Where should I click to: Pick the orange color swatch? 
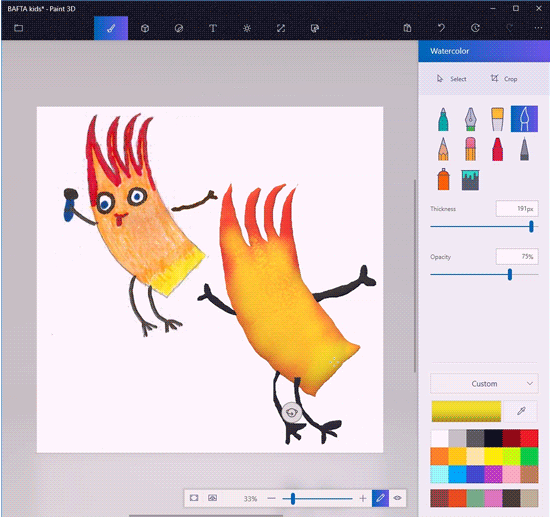(439, 456)
